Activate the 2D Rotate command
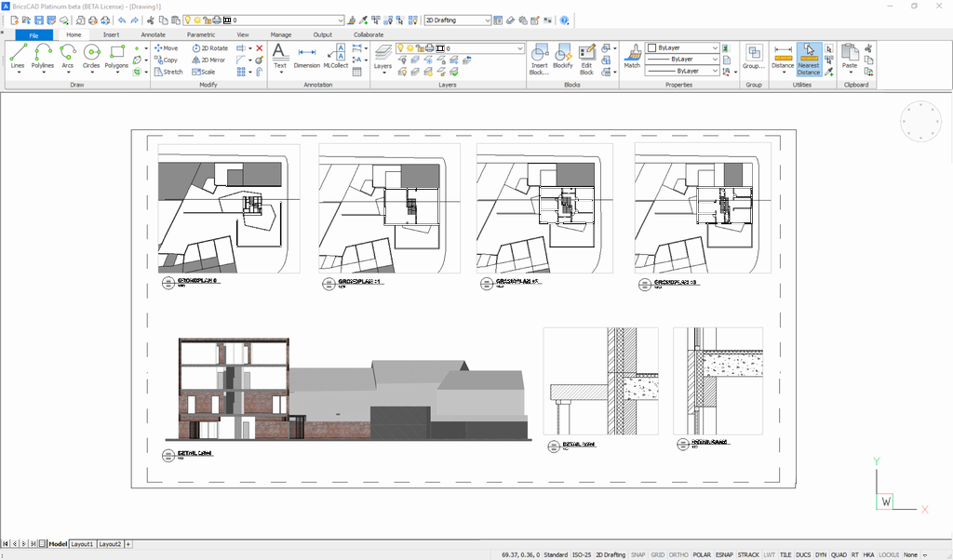953x560 pixels. click(x=209, y=48)
